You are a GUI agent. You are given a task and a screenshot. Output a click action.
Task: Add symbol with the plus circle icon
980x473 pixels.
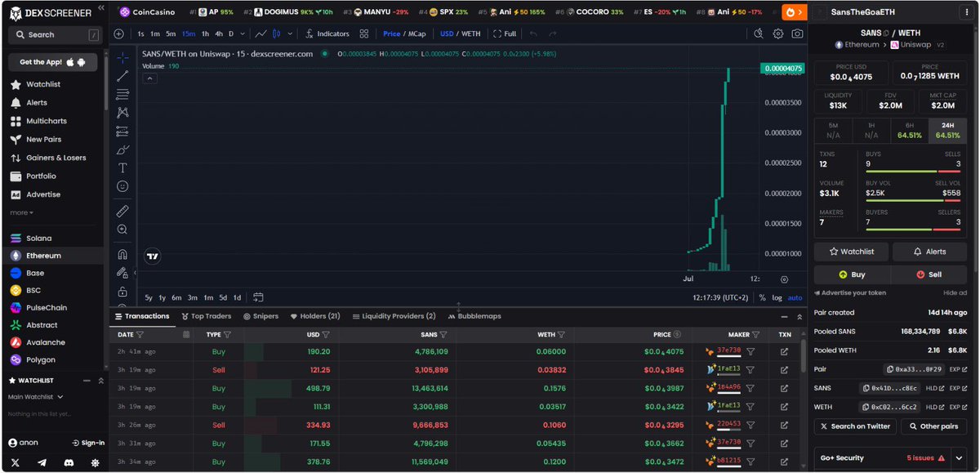click(x=119, y=33)
